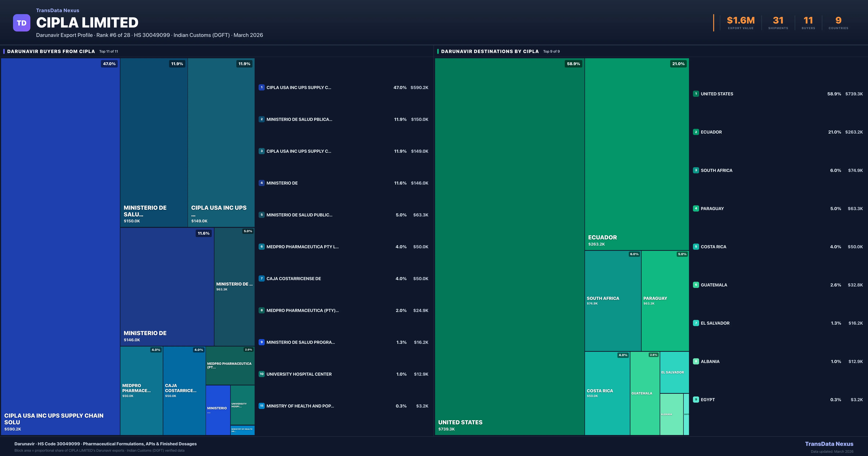Open the GUATEMALA destination list entry
This screenshot has height=456, width=868.
point(714,285)
